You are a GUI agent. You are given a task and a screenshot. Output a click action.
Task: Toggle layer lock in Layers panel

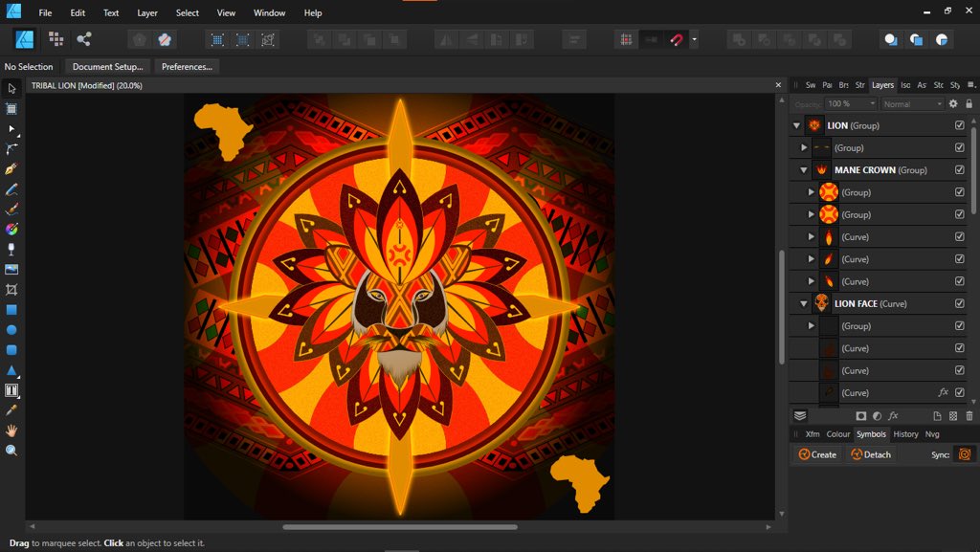click(x=969, y=103)
